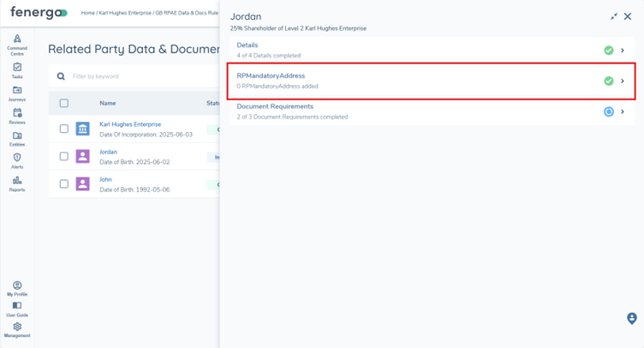
Task: Open Reports chart icon
Action: (x=17, y=183)
